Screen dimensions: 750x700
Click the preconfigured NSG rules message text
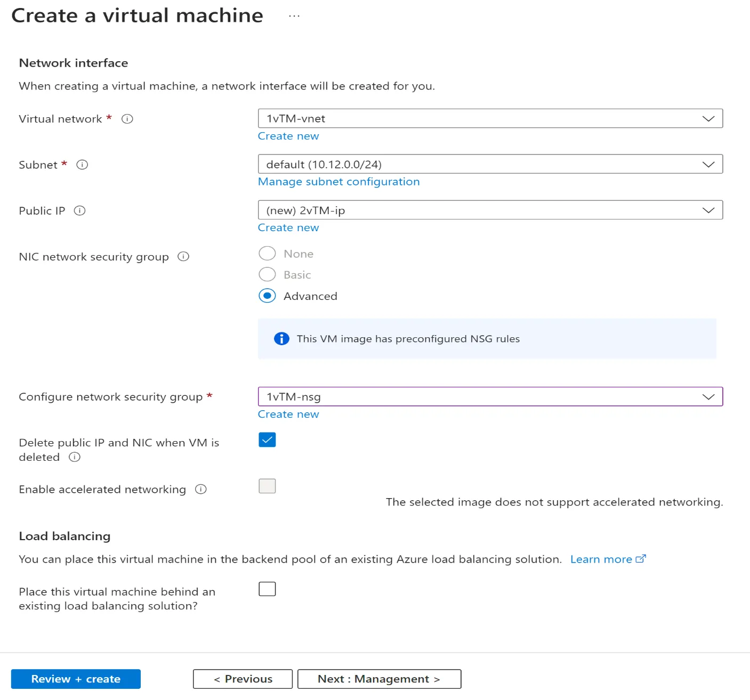[408, 339]
